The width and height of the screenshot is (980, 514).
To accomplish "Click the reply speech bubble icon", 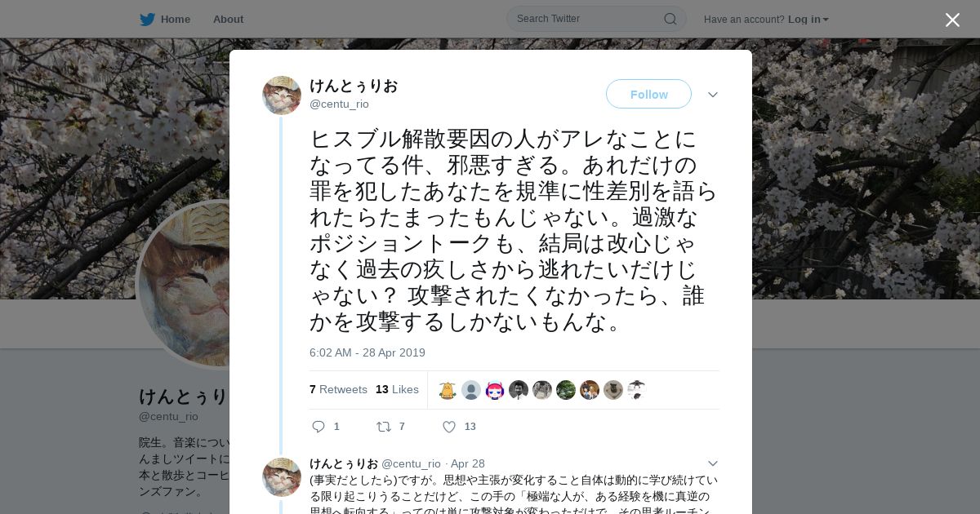I will click(318, 427).
